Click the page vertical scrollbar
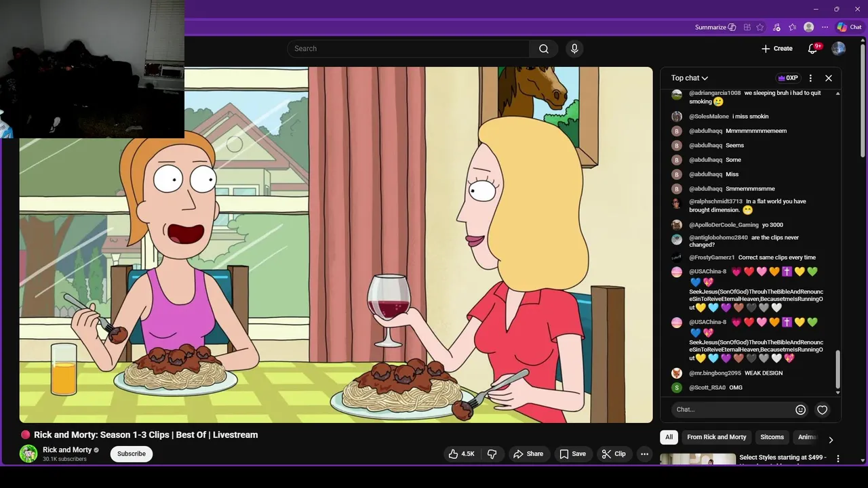The width and height of the screenshot is (868, 488). coord(864,102)
